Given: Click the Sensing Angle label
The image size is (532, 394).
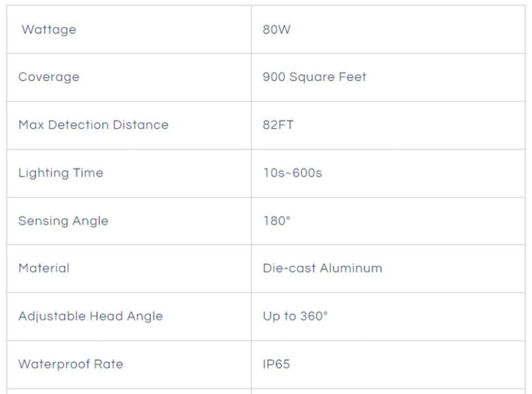Looking at the screenshot, I should point(63,221).
